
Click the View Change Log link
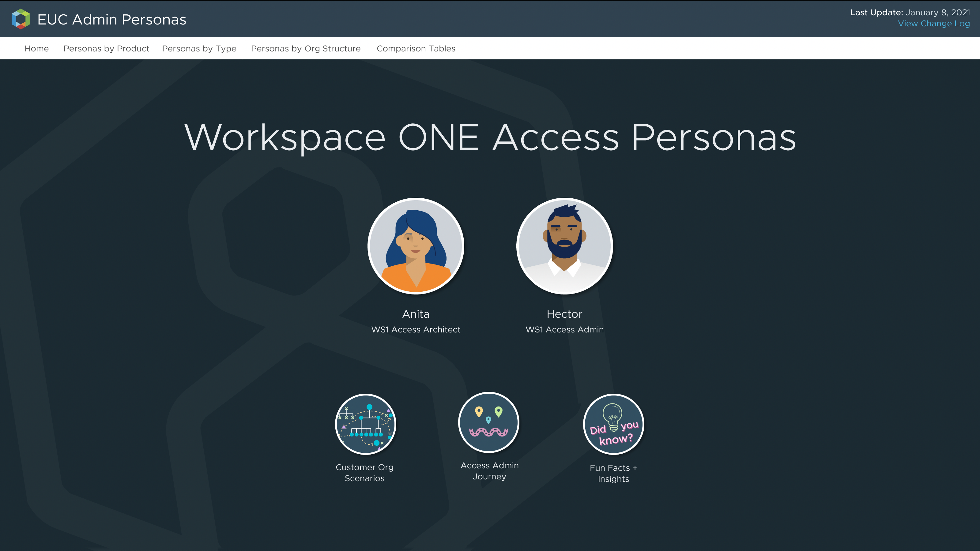click(933, 24)
